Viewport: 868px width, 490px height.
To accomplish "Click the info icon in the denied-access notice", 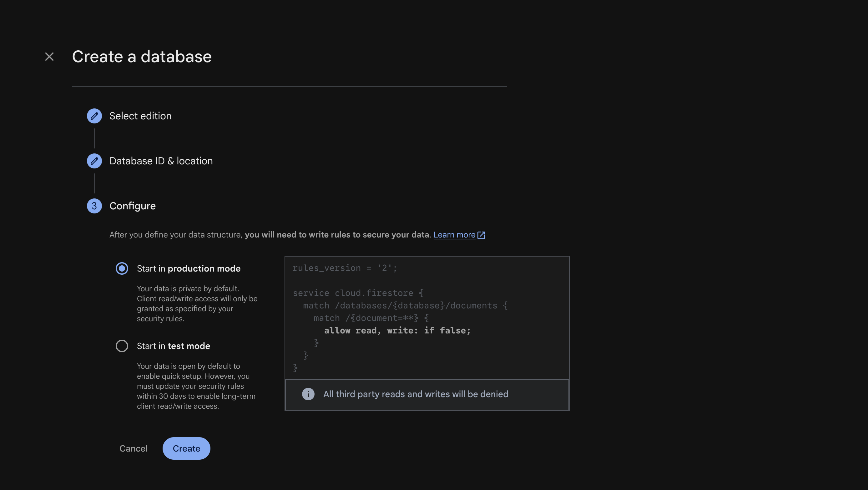I will (x=308, y=394).
